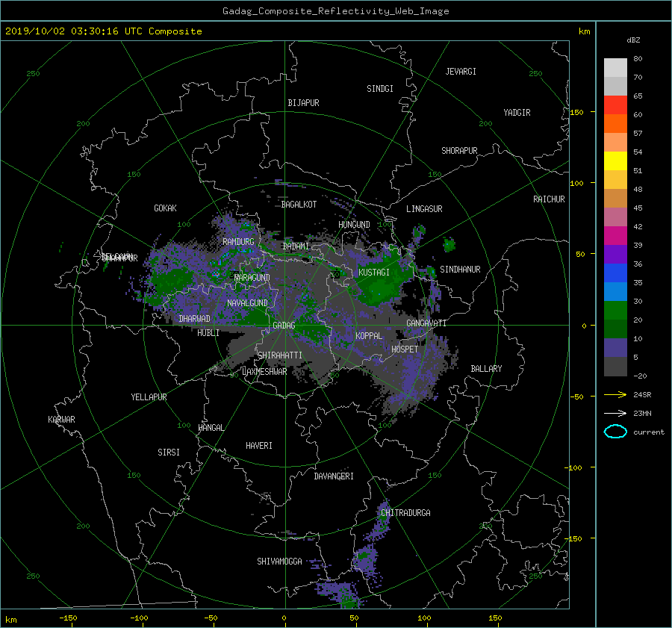Screen dimensions: 672x628
Task: Click the cyan ellipse 'current' legend icon
Action: coord(615,432)
